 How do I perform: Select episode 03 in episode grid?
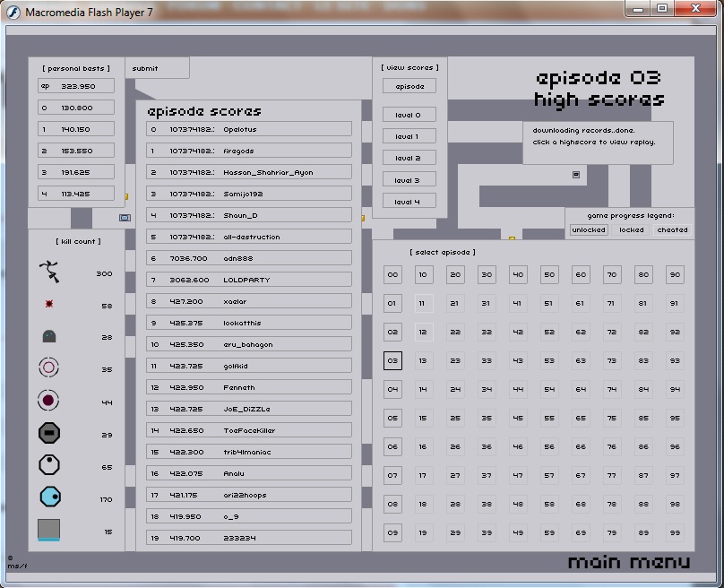[x=392, y=360]
